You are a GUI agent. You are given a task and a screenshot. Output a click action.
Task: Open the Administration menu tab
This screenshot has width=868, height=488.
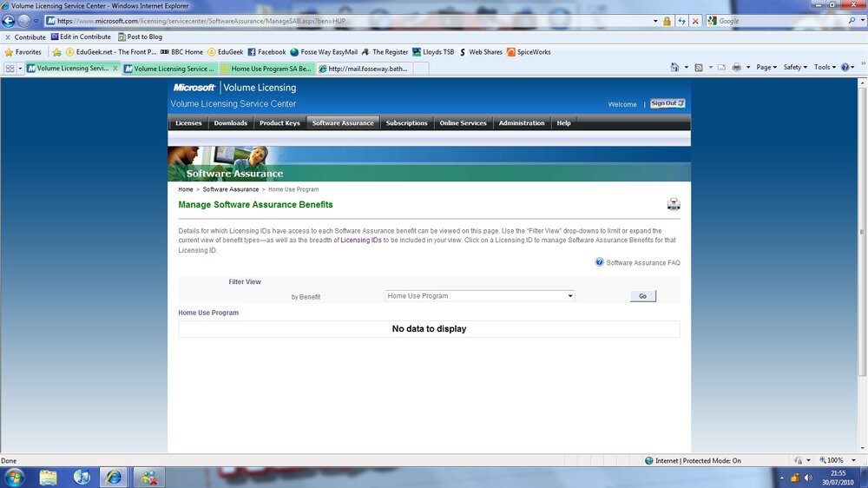tap(522, 123)
